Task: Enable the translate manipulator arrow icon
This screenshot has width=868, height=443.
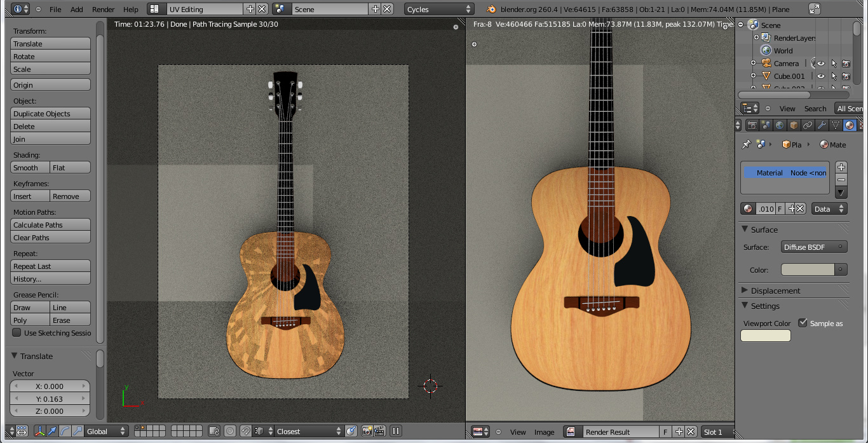Action: click(x=53, y=431)
